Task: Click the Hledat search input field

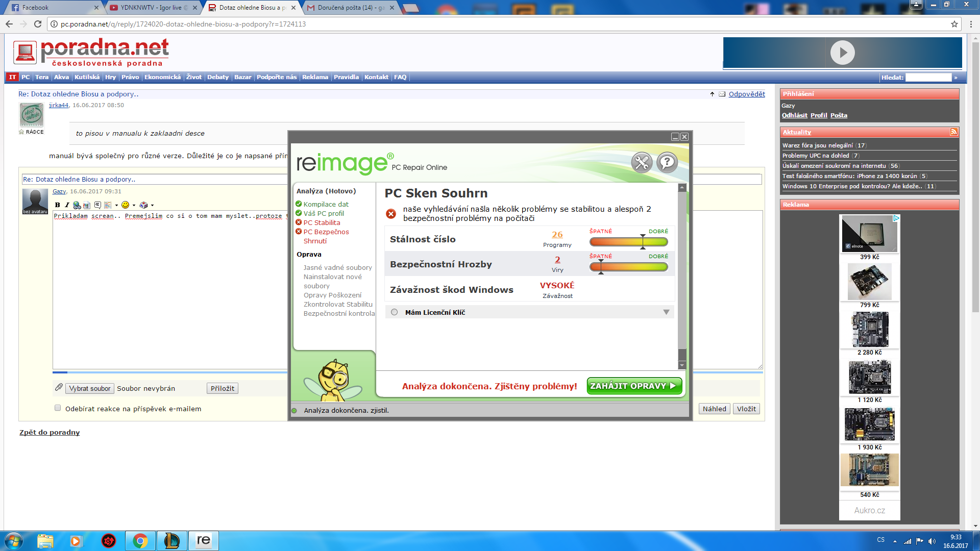Action: coord(928,78)
